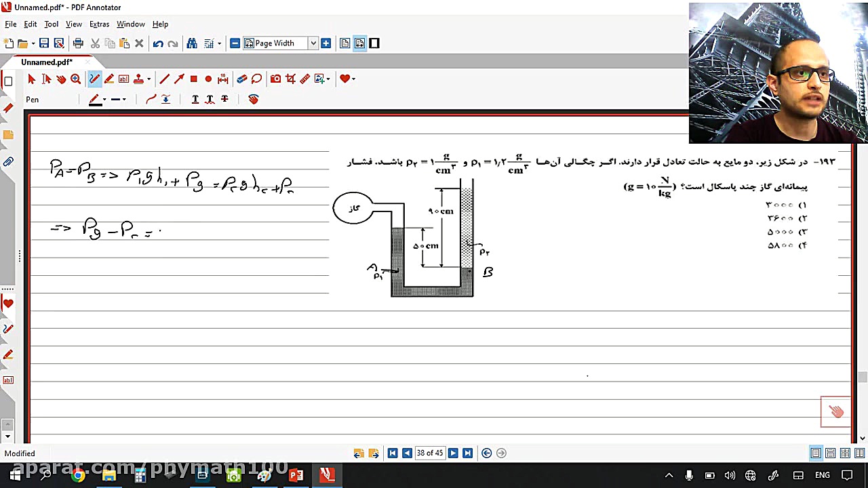The image size is (868, 488).
Task: Click the ENG language indicator
Action: [822, 476]
